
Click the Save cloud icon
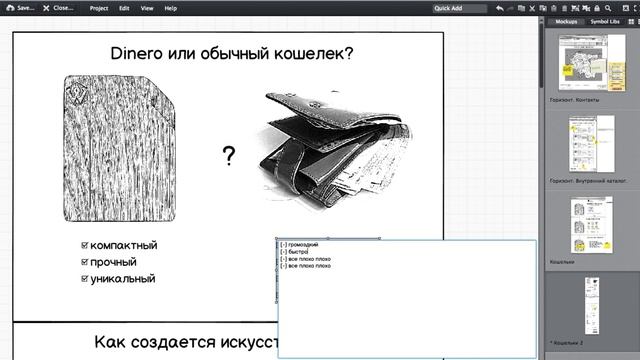(10, 8)
